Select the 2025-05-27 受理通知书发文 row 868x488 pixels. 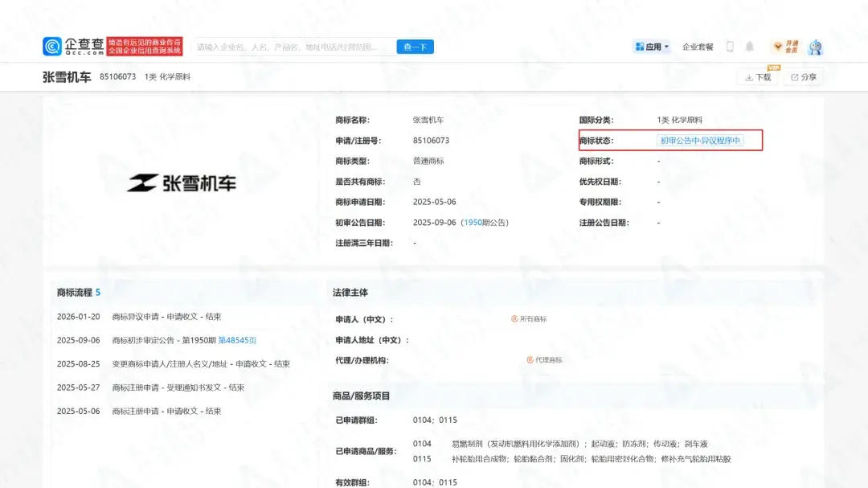coord(150,388)
